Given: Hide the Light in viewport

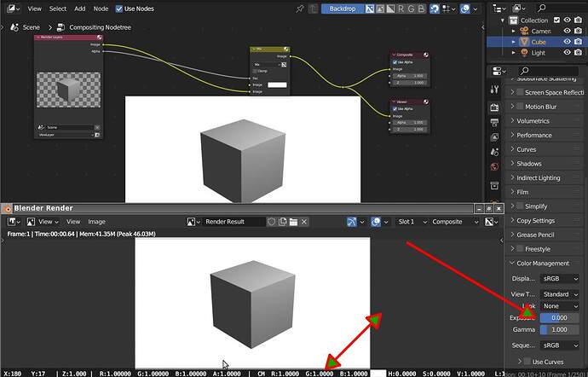Looking at the screenshot, I should point(568,53).
